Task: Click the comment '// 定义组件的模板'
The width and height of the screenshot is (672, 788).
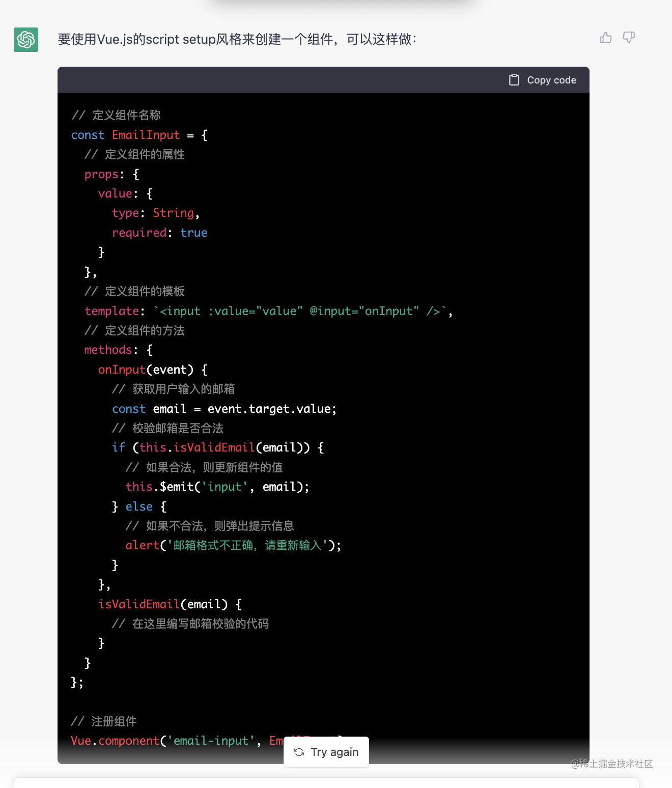Action: (134, 291)
